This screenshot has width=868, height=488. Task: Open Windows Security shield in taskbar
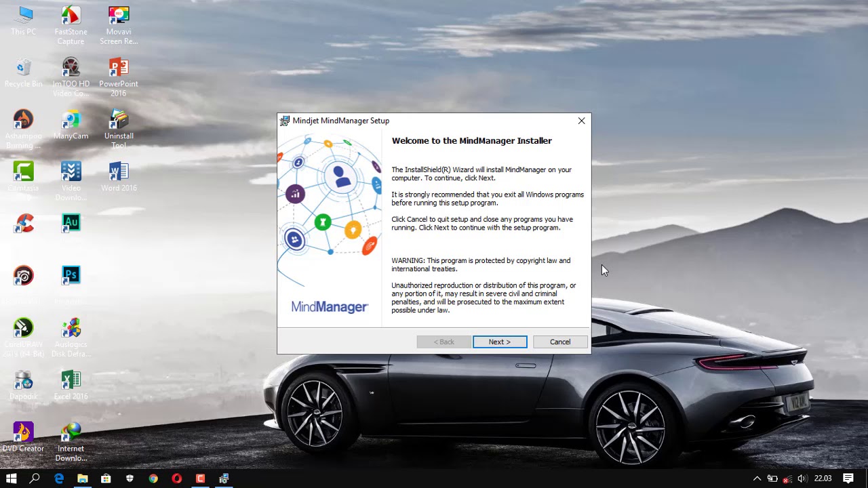(130, 479)
